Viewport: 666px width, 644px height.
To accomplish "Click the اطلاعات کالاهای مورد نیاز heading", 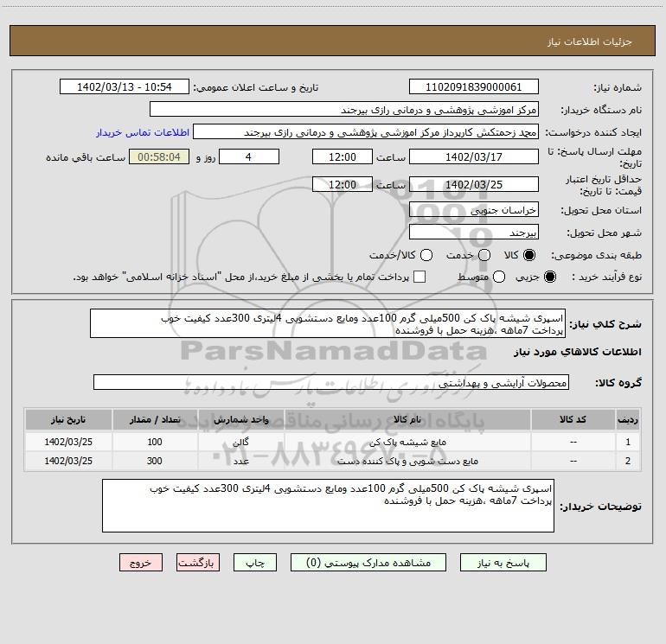I will tap(578, 352).
